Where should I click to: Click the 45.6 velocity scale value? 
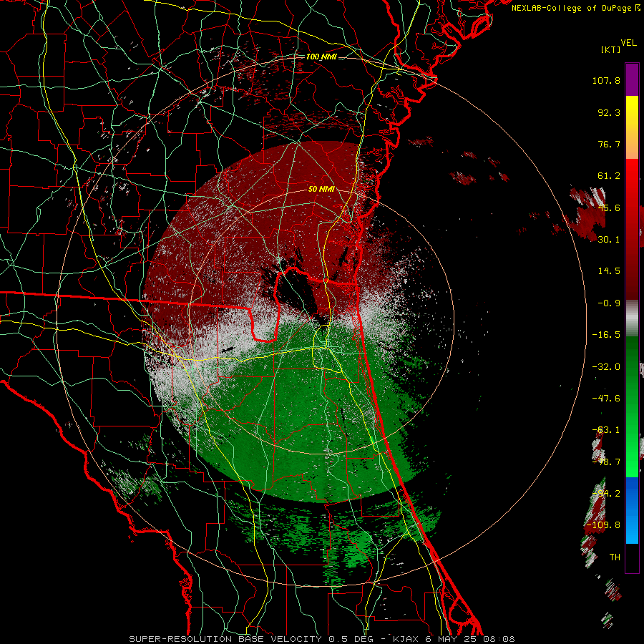tap(609, 208)
